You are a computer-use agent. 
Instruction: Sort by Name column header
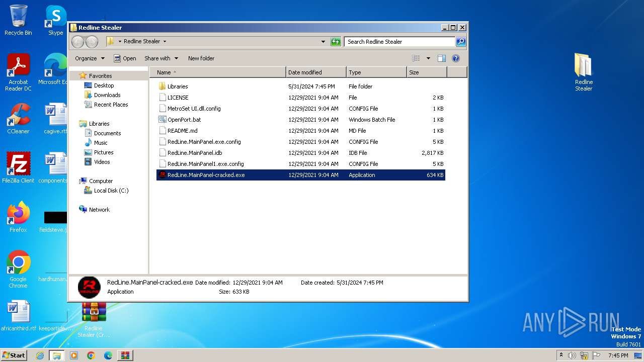point(217,72)
